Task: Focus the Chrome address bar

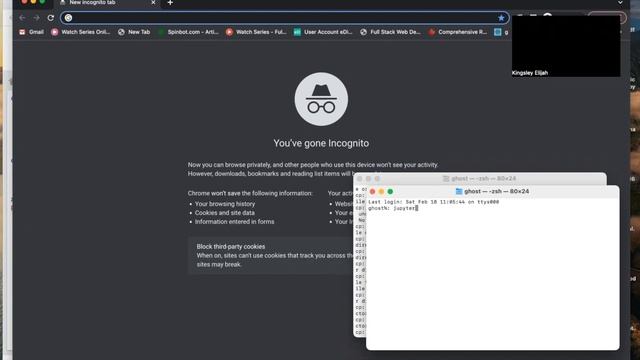Action: 284,18
